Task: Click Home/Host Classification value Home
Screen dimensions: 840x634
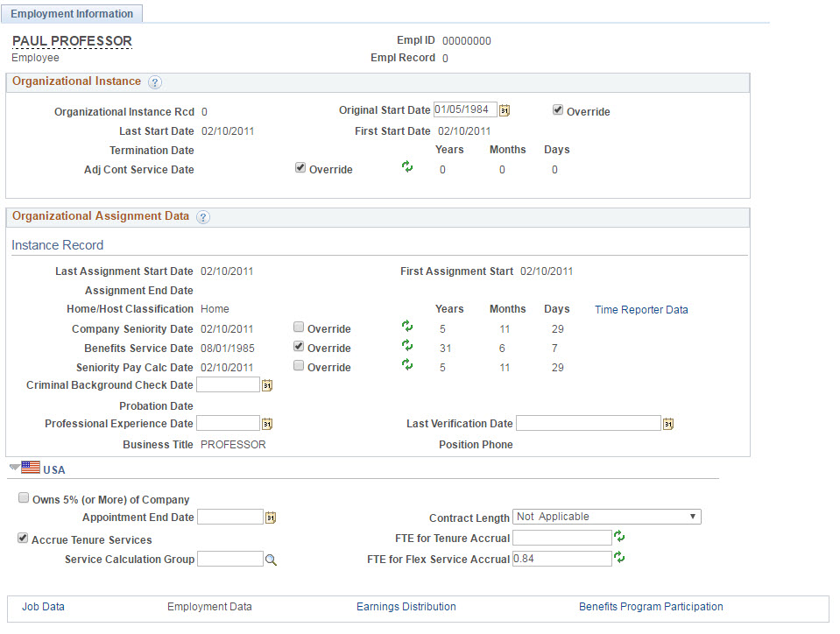Action: tap(215, 309)
